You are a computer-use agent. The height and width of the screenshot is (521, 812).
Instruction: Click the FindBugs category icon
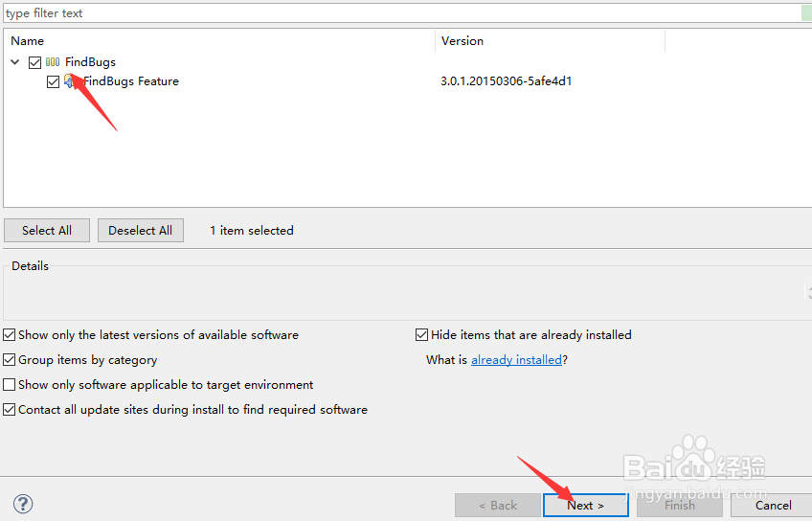coord(53,62)
